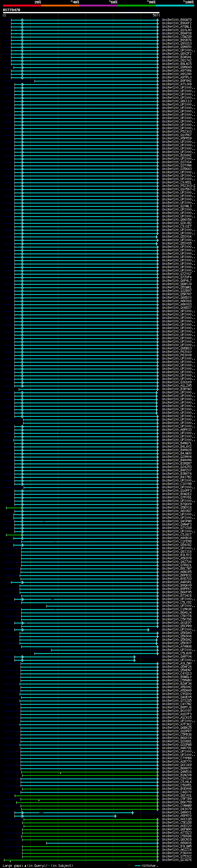Click the scale end value 567

pos(155,15)
